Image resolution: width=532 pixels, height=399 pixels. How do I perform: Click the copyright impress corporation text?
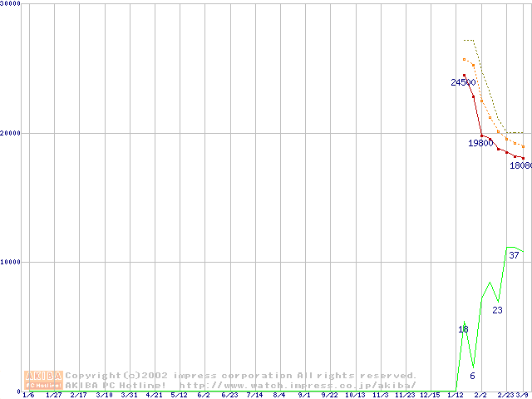(241, 375)
